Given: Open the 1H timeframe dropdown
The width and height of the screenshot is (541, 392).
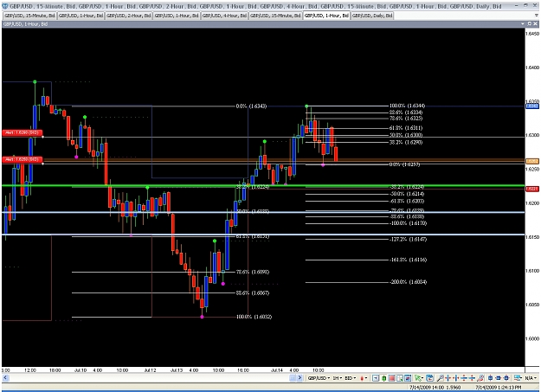Looking at the screenshot, I should [337, 378].
